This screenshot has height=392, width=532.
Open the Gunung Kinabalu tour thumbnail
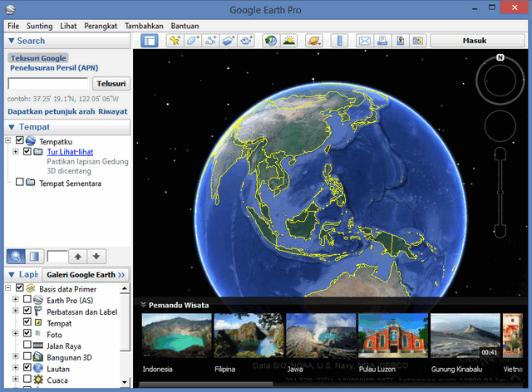[x=465, y=335]
